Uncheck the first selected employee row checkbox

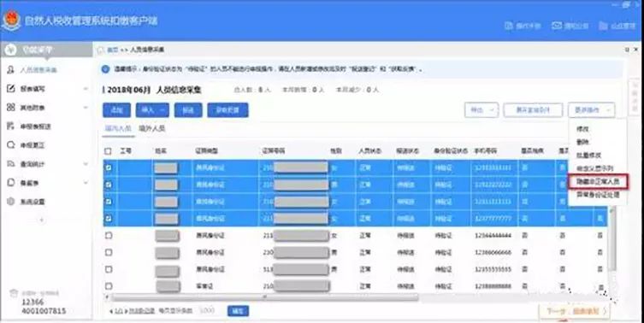click(109, 167)
